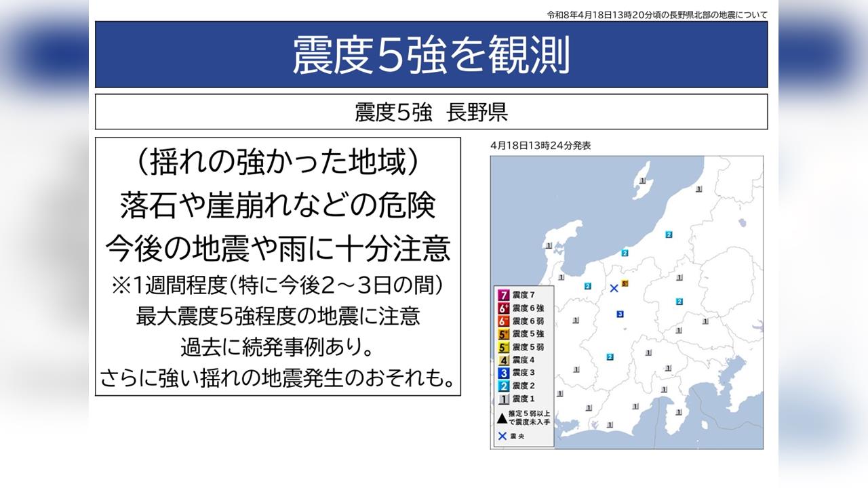
Task: Pick the yellow 震度5弱 legend swatch
Action: 503,347
